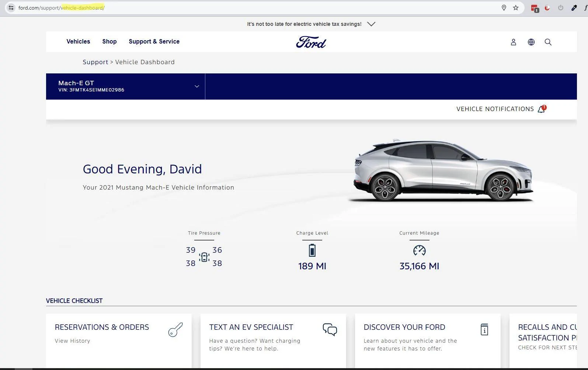Click the Charge Level label

point(312,233)
